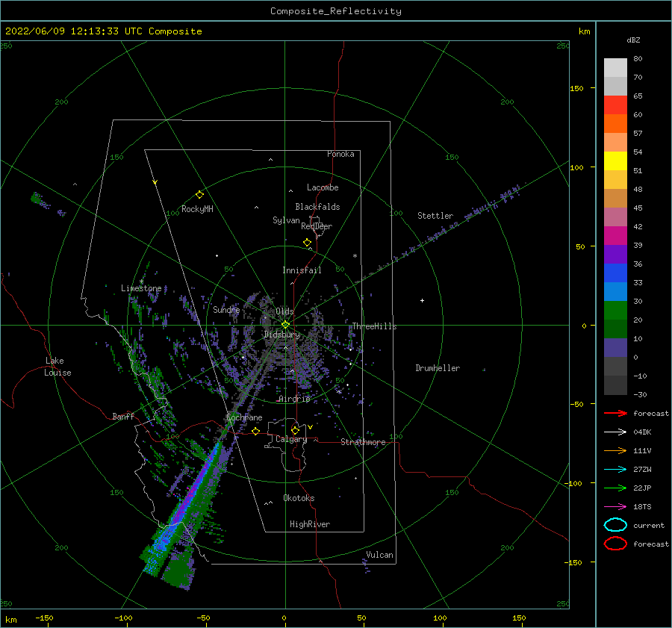This screenshot has width=672, height=628.
Task: Click the orange 111V arrow icon
Action: (615, 450)
